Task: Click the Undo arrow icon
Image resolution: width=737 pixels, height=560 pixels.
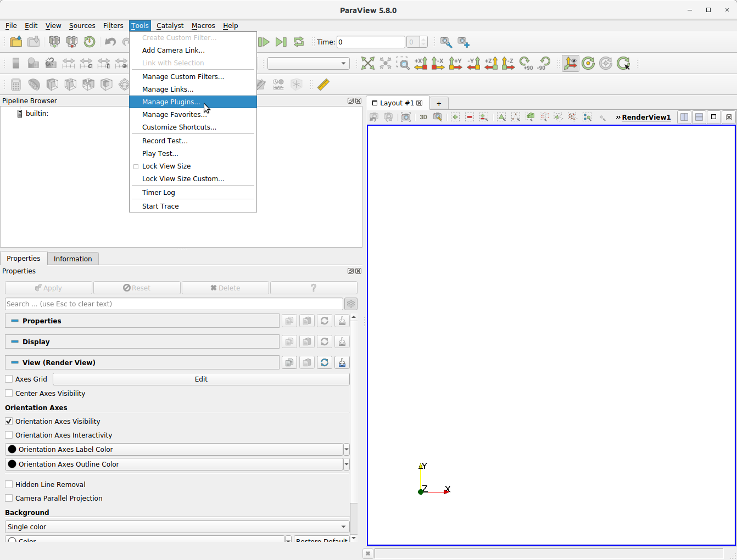Action: click(x=110, y=42)
